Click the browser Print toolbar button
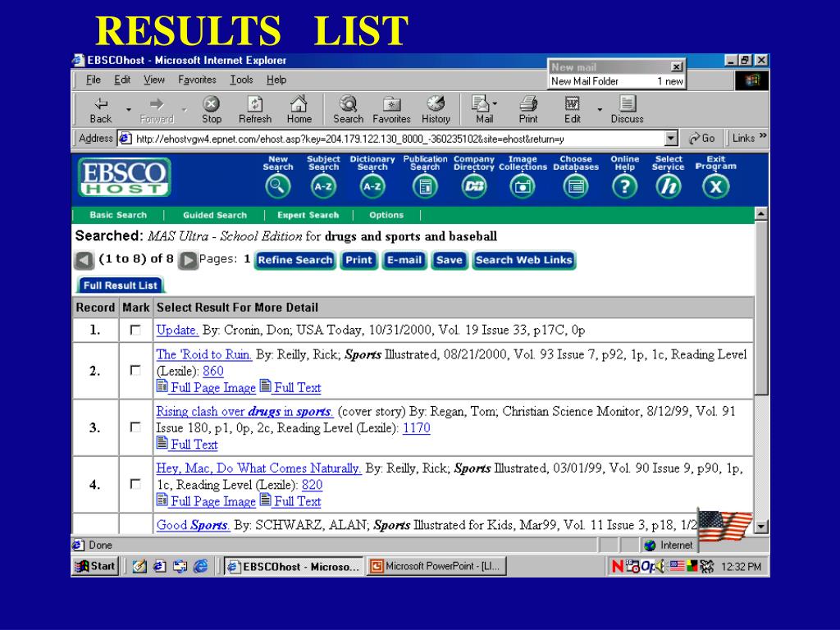Screen dimensions: 840x630 528,110
